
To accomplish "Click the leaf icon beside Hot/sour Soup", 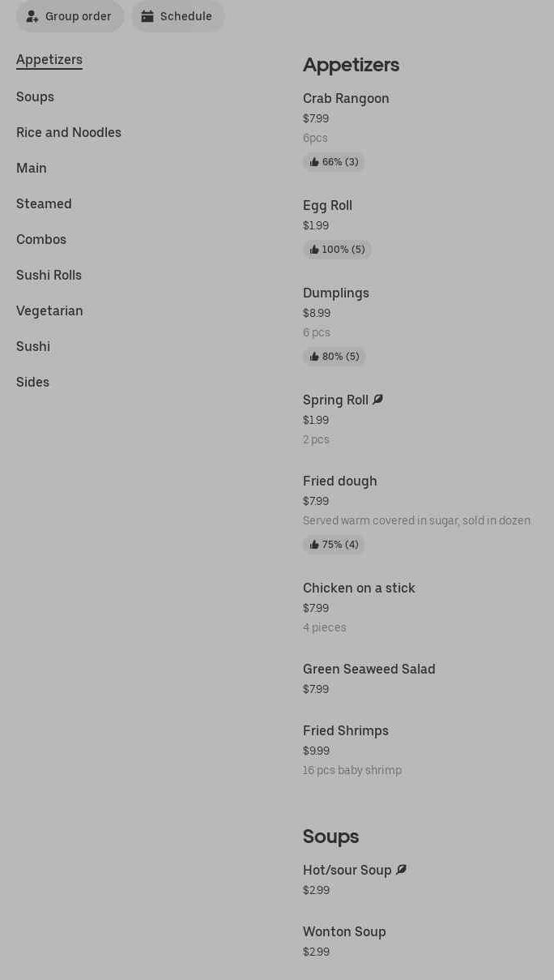I will click(401, 870).
